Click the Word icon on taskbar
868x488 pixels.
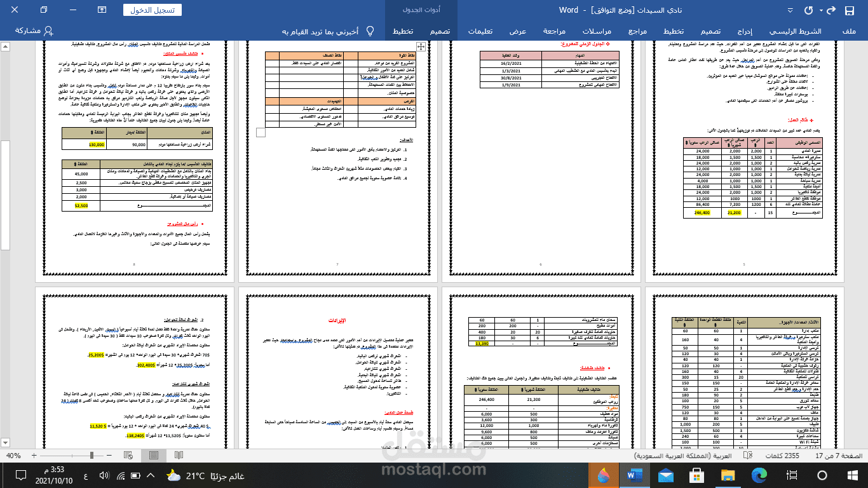pos(635,476)
